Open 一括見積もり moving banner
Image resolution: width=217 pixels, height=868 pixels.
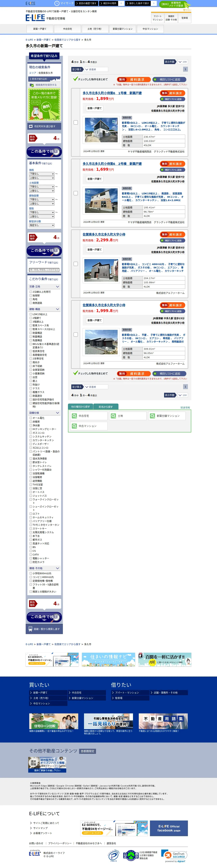(x=108, y=721)
